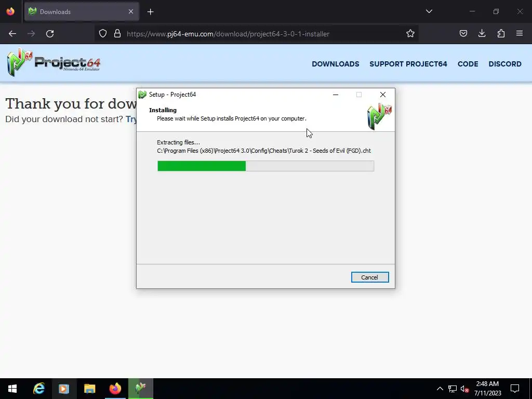The width and height of the screenshot is (532, 399).
Task: Click the Firefox view icon at top left
Action: coord(10,11)
